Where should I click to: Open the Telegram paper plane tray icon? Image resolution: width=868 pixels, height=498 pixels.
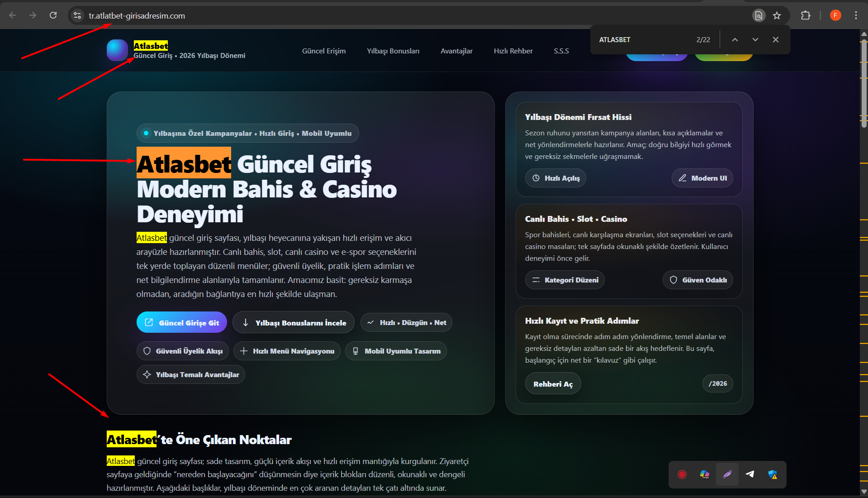(750, 474)
